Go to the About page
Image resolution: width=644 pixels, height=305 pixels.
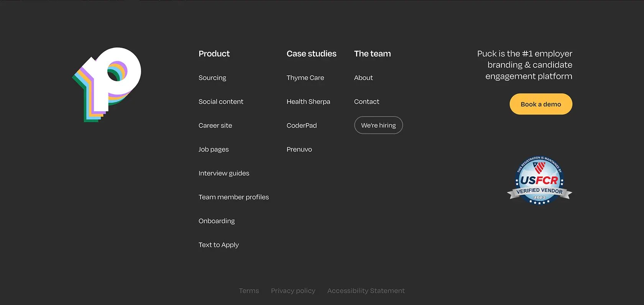[363, 78]
